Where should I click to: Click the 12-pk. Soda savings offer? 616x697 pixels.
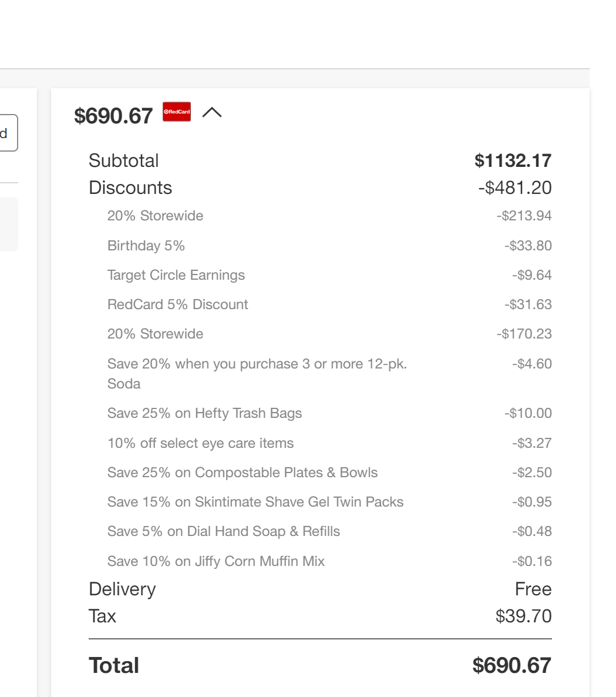click(329, 373)
